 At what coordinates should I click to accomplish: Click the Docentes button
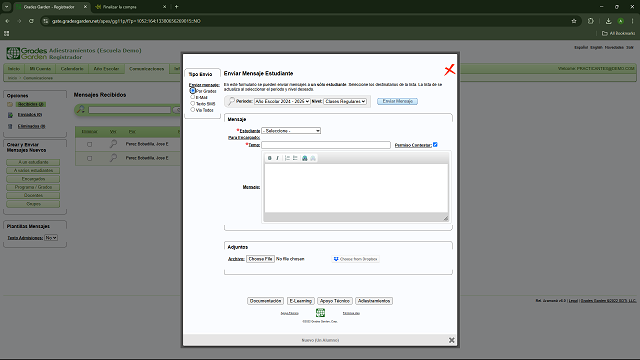[x=33, y=195]
